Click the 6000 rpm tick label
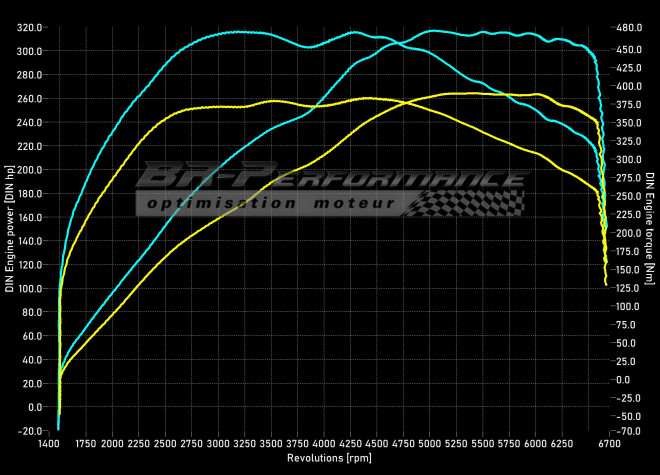The width and height of the screenshot is (660, 475). 536,443
